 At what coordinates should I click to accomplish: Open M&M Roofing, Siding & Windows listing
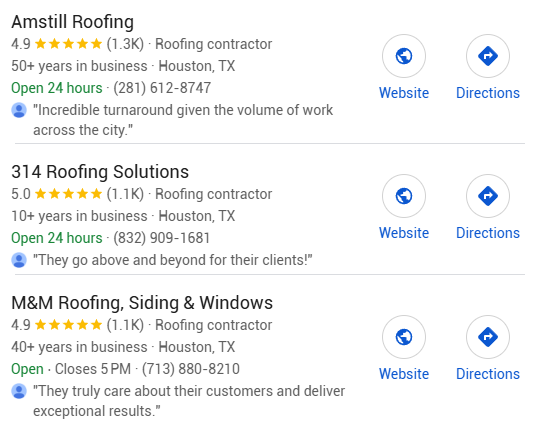pos(142,303)
